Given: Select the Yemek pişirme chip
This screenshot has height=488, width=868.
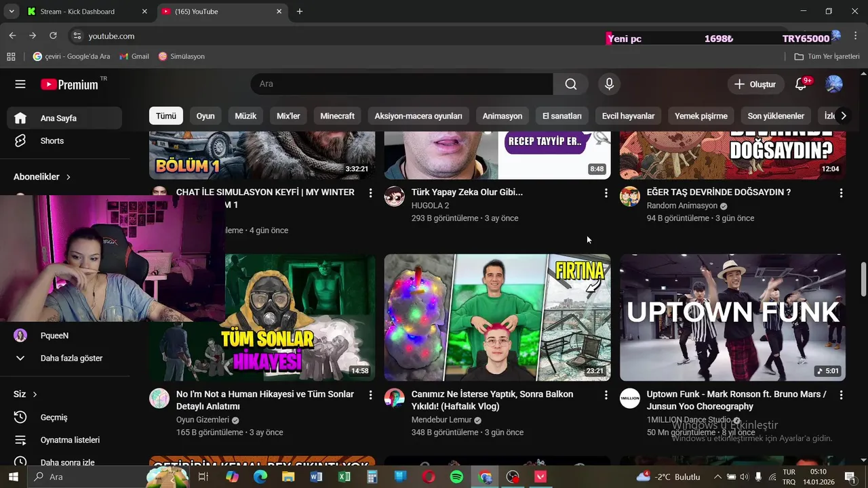Looking at the screenshot, I should click(701, 116).
